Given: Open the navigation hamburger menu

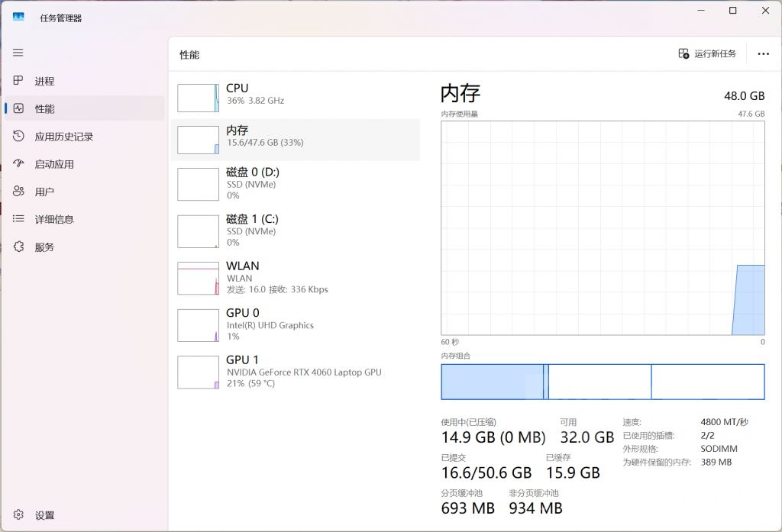Looking at the screenshot, I should click(18, 53).
